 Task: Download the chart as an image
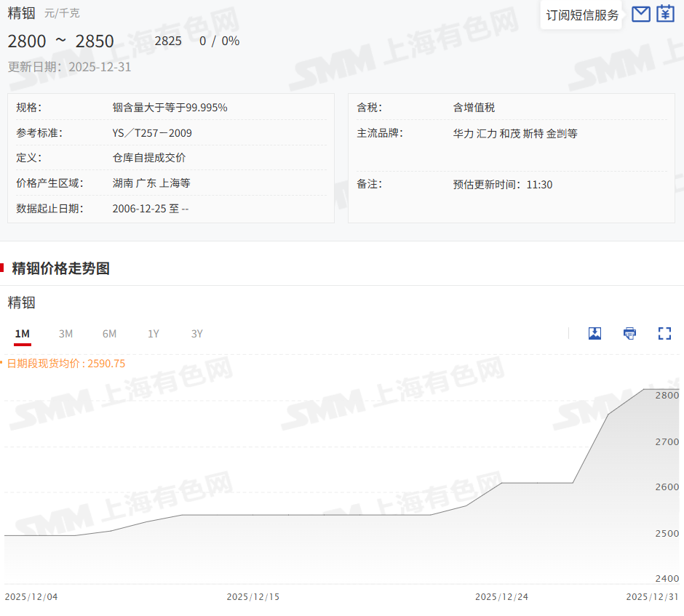pos(594,333)
